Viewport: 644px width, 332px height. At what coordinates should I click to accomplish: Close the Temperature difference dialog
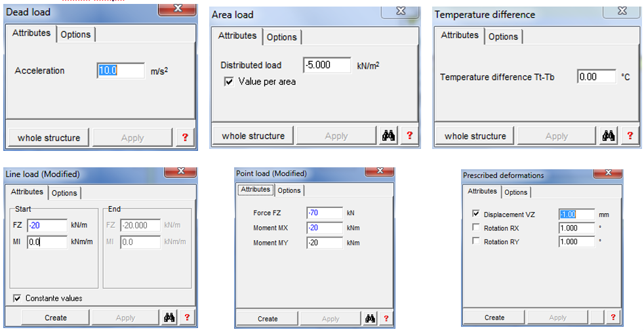[620, 11]
